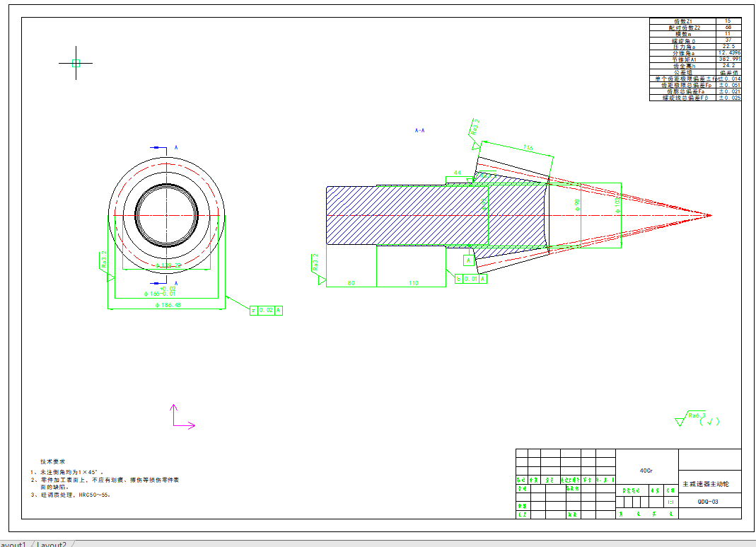Click the 116 tooth length dimension
Image resolution: width=756 pixels, height=547 pixels.
[527, 148]
